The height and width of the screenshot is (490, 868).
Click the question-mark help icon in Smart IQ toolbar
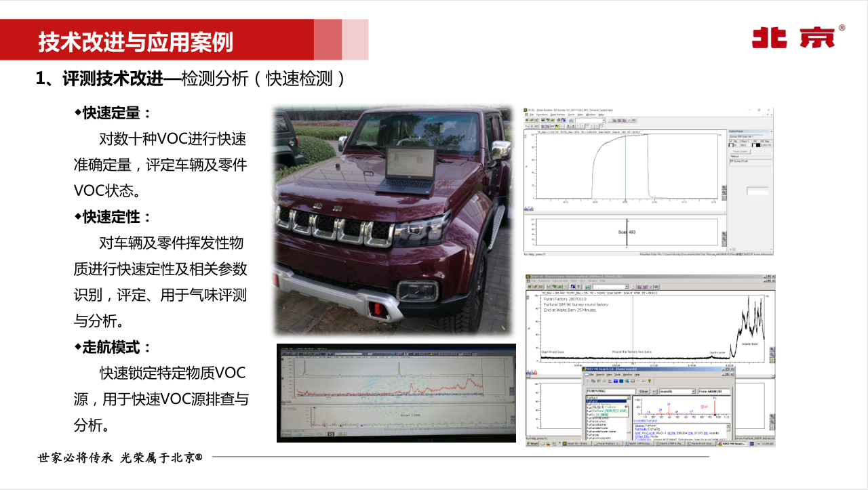(x=578, y=286)
